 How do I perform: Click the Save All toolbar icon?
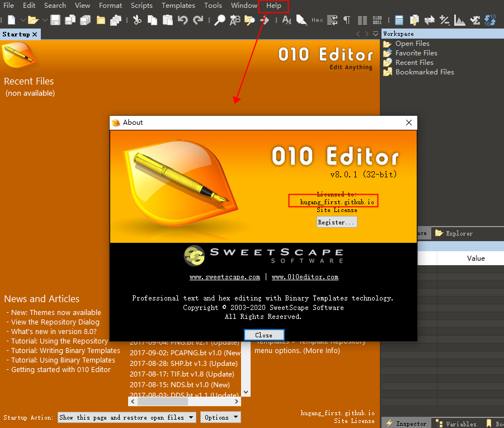85,20
